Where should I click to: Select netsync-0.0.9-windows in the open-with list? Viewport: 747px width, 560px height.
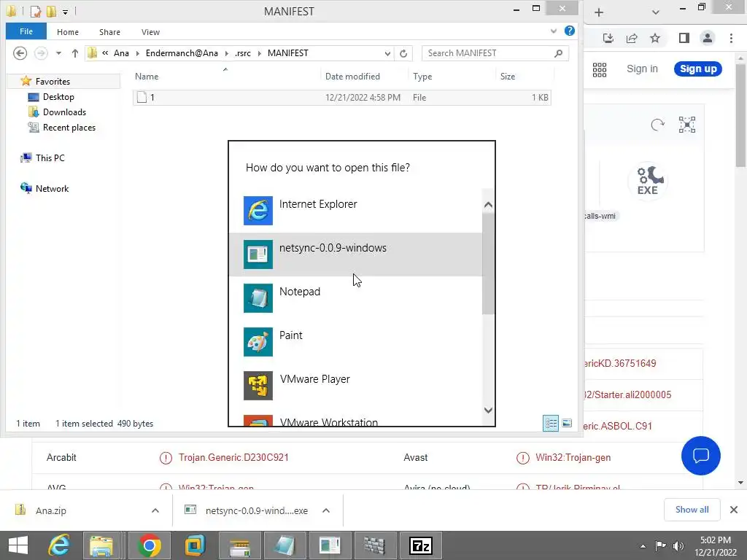click(x=355, y=254)
